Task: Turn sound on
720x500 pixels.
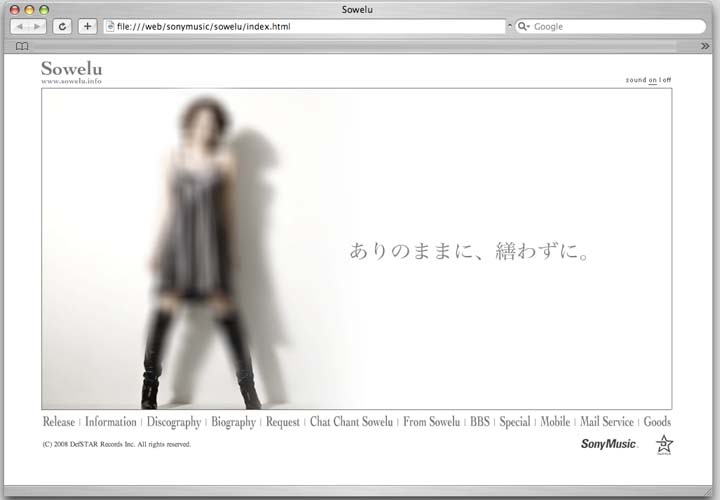Action: pos(653,80)
